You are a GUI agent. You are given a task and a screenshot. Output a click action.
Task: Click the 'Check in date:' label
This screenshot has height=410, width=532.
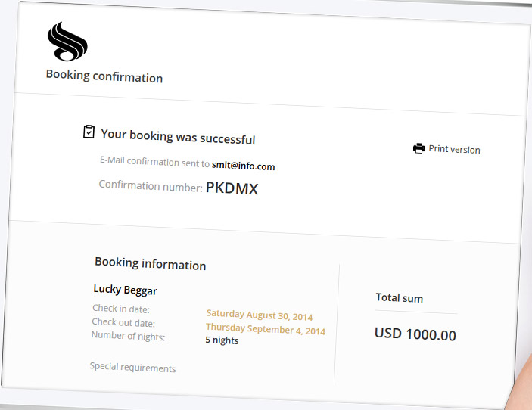click(x=121, y=309)
